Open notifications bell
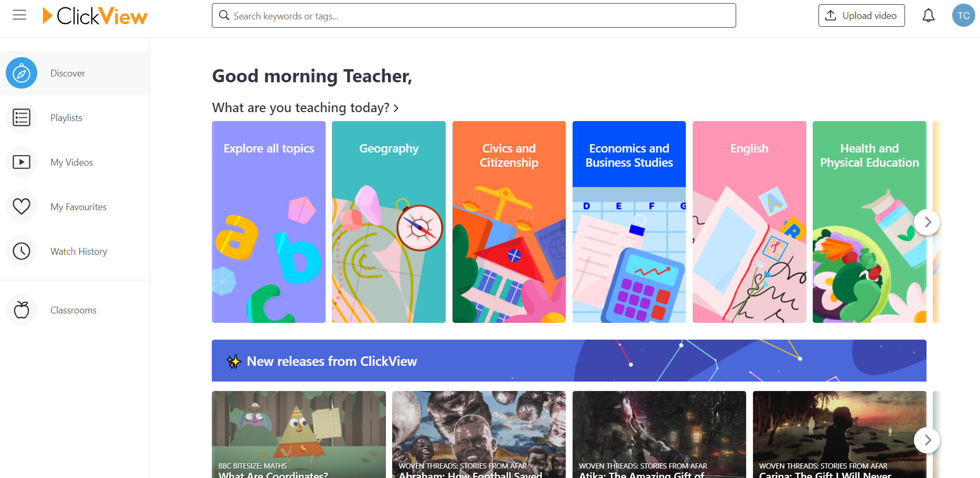Viewport: 980px width, 478px height. pyautogui.click(x=928, y=16)
